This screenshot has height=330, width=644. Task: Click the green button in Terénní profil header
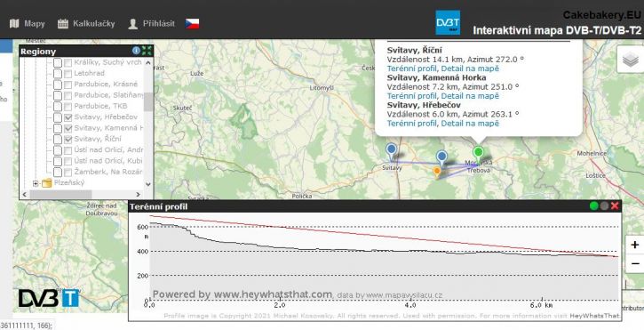point(593,206)
